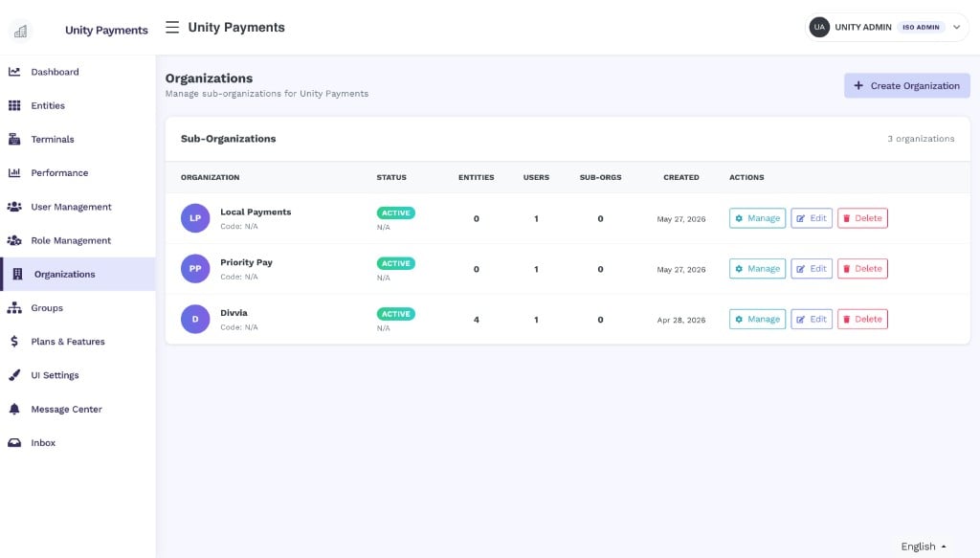The height and width of the screenshot is (558, 980).
Task: Click the Entities grid icon
Action: pyautogui.click(x=14, y=105)
